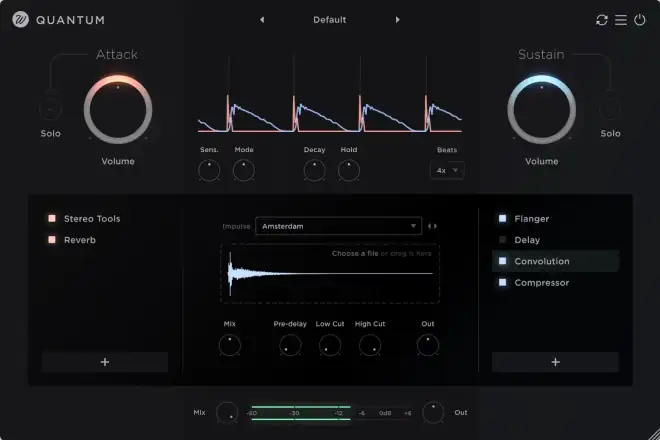Disable the Flanger effect checkbox

click(x=502, y=218)
